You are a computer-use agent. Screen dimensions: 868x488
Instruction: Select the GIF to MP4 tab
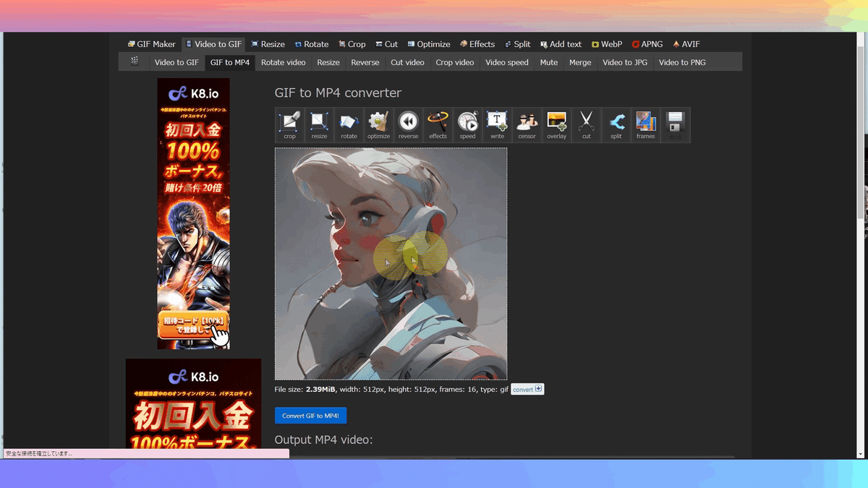pyautogui.click(x=230, y=62)
